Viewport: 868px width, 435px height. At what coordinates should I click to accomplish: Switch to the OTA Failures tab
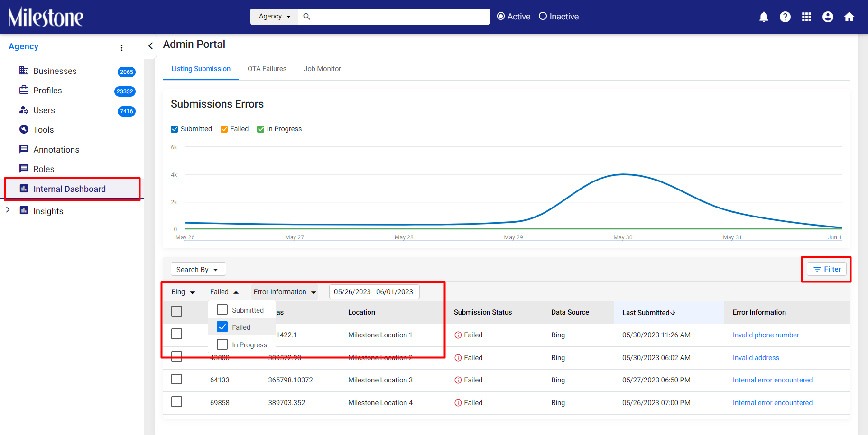pos(267,69)
